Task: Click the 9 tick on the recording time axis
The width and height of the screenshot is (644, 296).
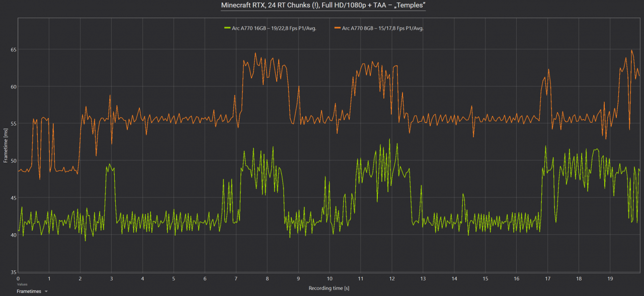Action: pyautogui.click(x=298, y=278)
